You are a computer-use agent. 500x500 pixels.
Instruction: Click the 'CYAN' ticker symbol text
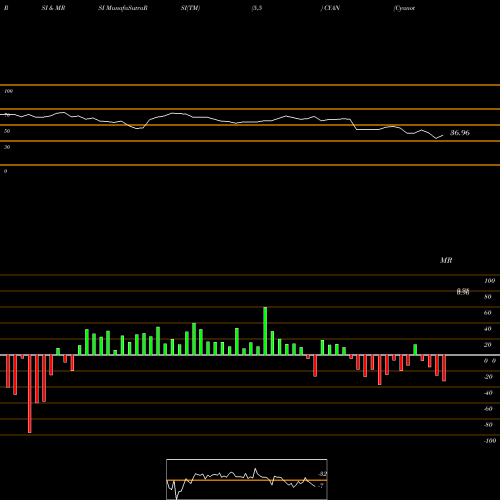coord(332,8)
